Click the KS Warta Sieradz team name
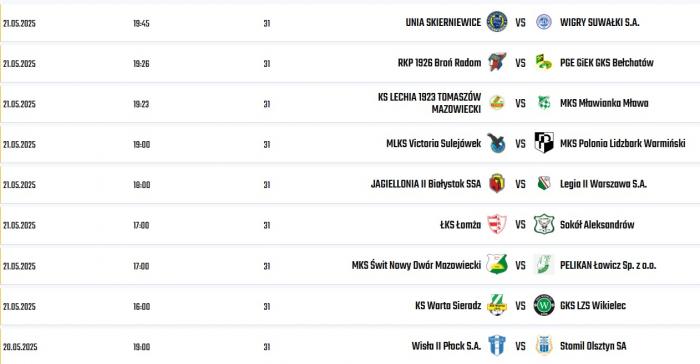700x364 pixels. click(448, 305)
